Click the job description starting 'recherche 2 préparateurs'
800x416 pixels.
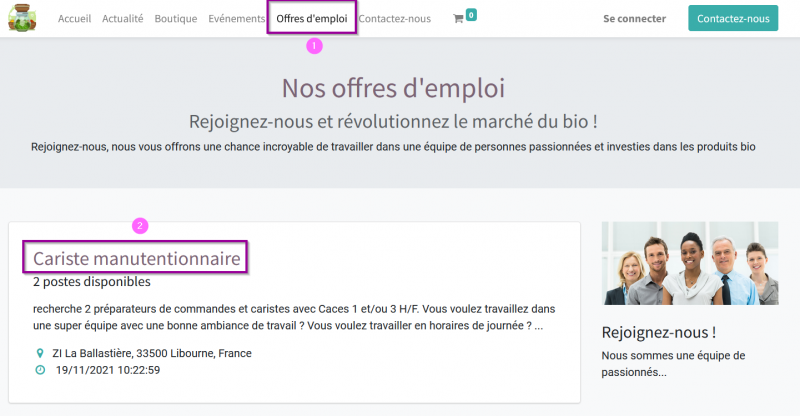point(294,317)
